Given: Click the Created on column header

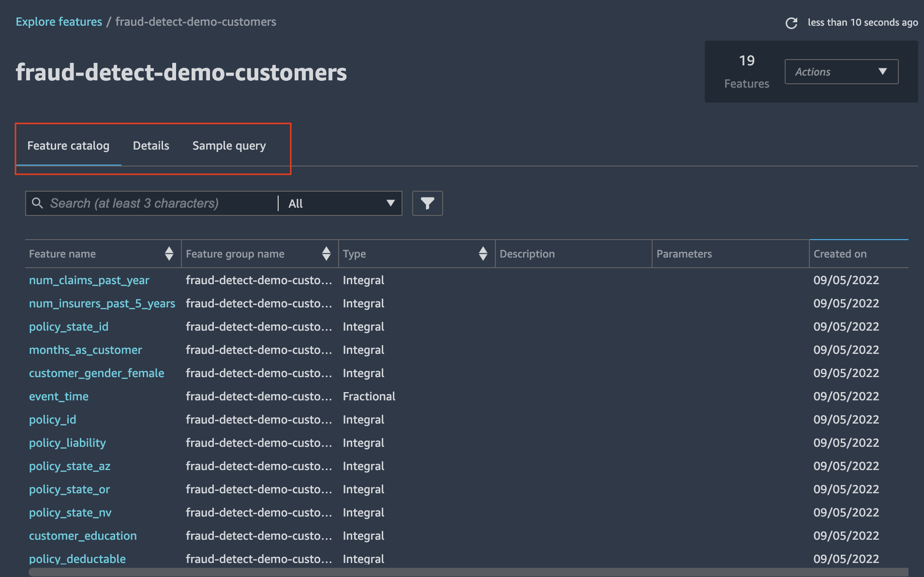Looking at the screenshot, I should [x=840, y=254].
